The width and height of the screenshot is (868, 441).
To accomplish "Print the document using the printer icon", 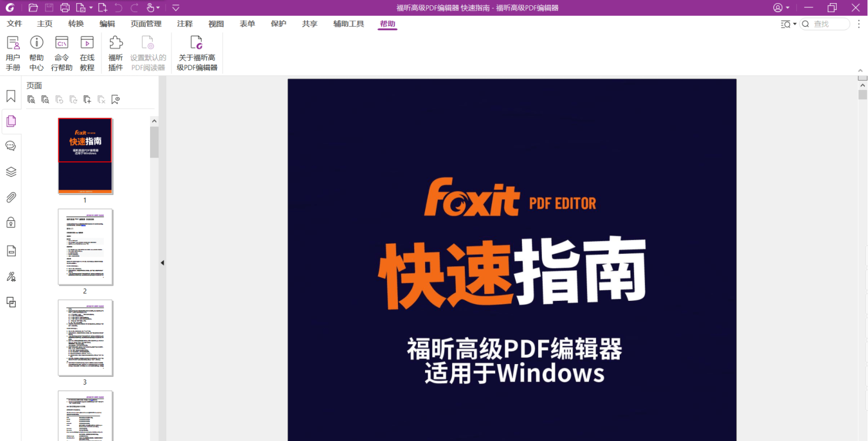I will (65, 7).
